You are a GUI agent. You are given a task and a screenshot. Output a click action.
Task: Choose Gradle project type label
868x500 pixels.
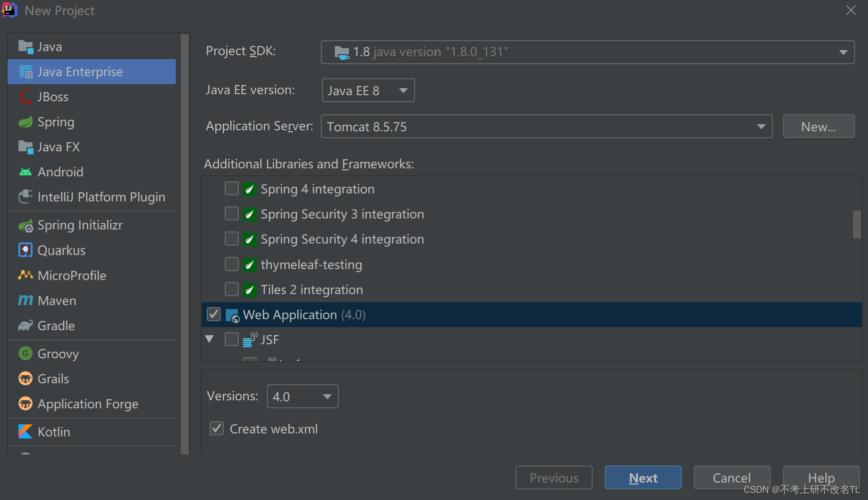pos(56,326)
